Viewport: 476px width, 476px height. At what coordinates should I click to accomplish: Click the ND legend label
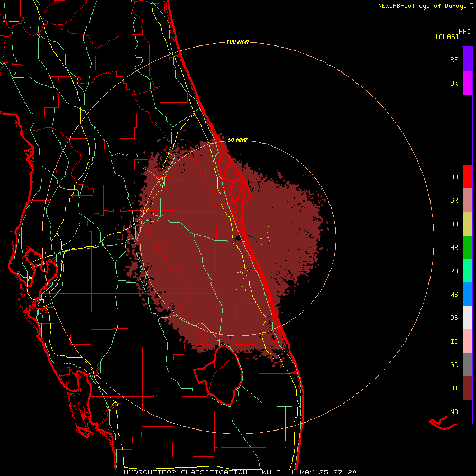[454, 412]
